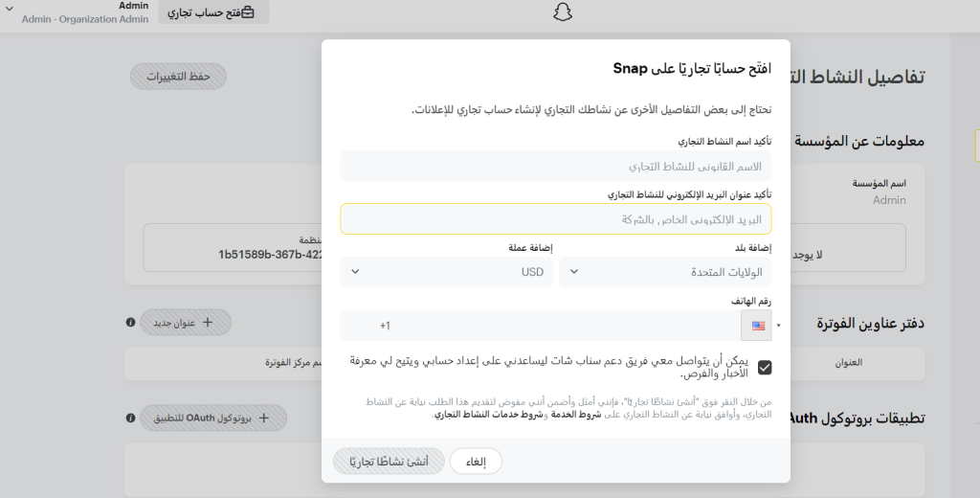
Task: Click the حفظ التغييرات button
Action: (178, 77)
